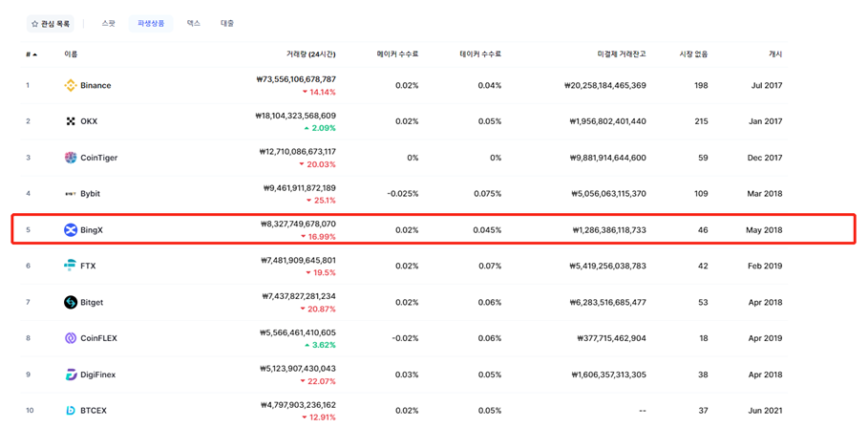Click the BingX logo icon
Viewport: 868px width, 428px height.
click(71, 230)
